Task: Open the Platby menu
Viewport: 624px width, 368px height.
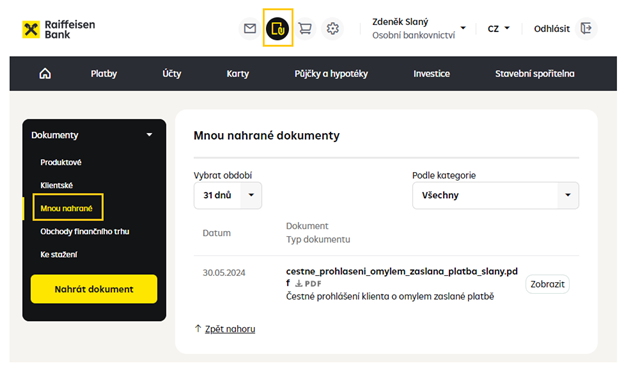Action: 103,74
